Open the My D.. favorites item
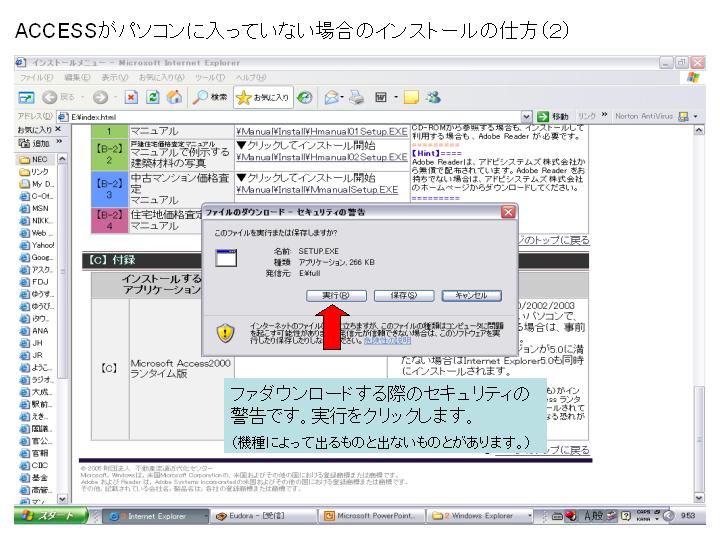The height and width of the screenshot is (540, 720). [x=36, y=184]
